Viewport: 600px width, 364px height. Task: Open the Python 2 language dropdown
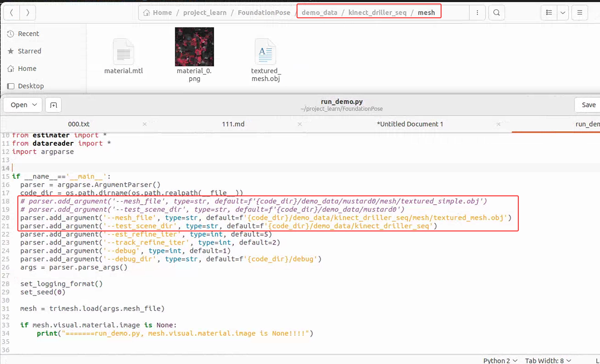[x=500, y=361]
